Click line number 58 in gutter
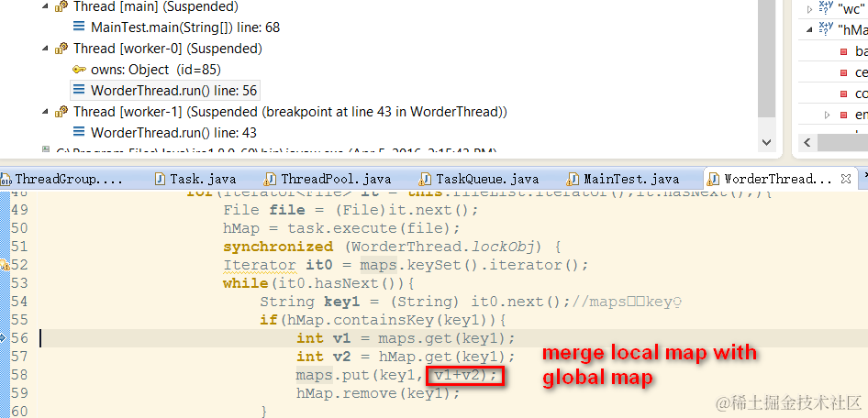Image resolution: width=868 pixels, height=418 pixels. coord(19,375)
